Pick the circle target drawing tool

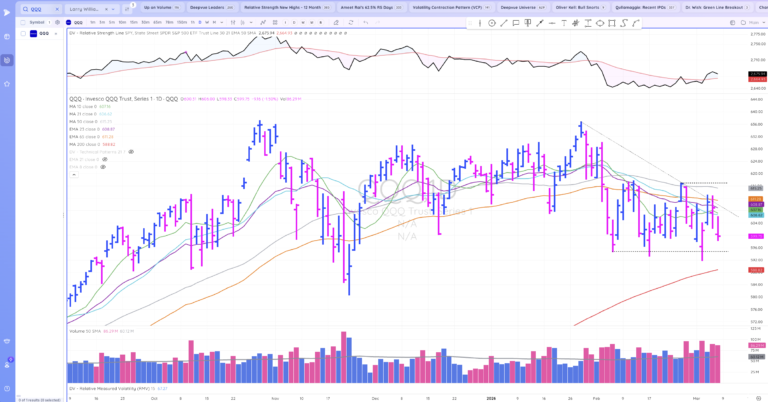[492, 23]
